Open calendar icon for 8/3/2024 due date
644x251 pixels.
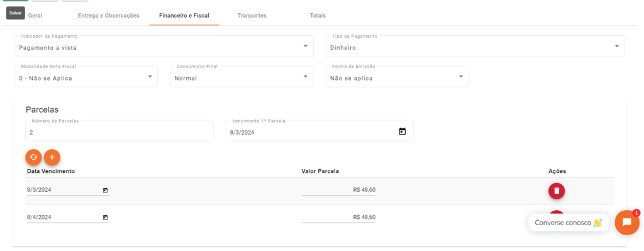pos(105,190)
